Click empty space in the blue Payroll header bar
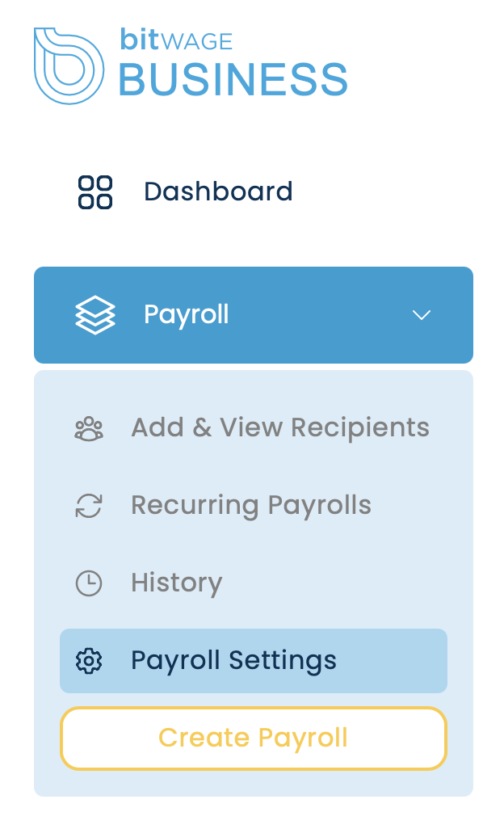The image size is (504, 829). coord(323,314)
